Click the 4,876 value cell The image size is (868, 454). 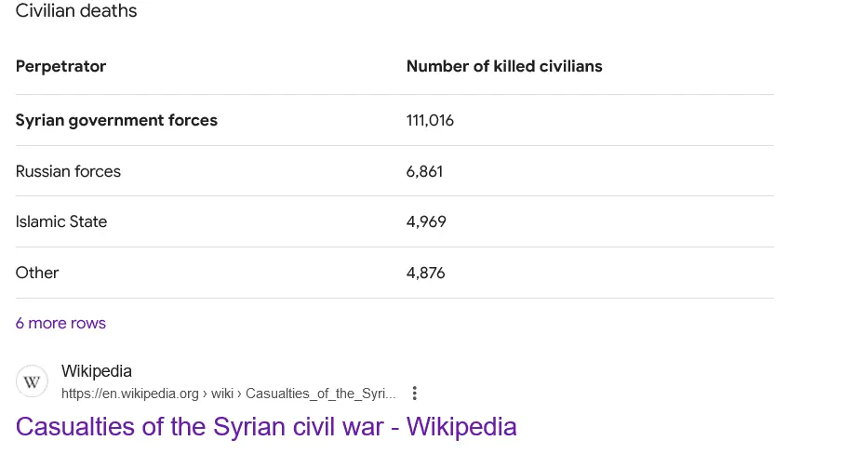point(426,273)
